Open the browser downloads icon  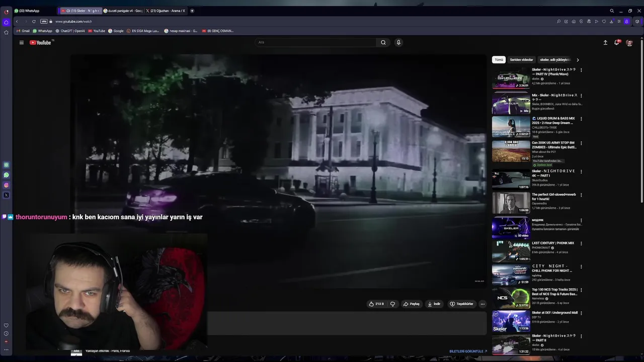(x=611, y=22)
